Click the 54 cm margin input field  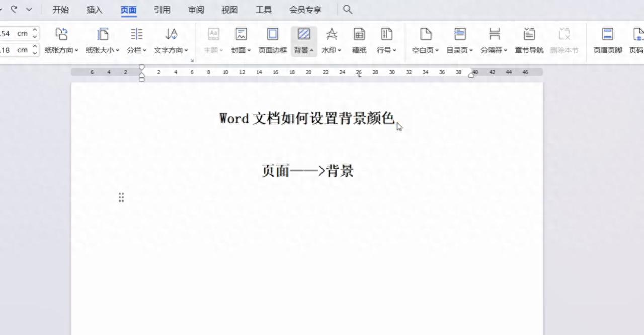(15, 33)
